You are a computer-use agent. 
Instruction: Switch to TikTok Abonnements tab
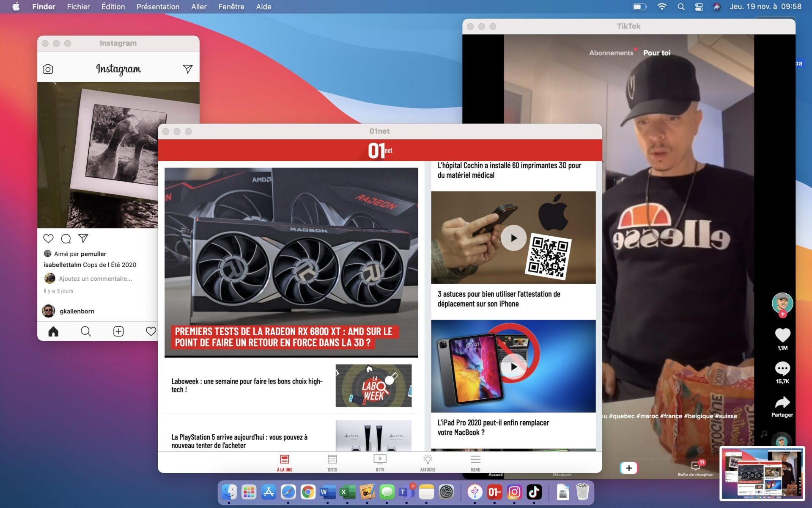[611, 53]
